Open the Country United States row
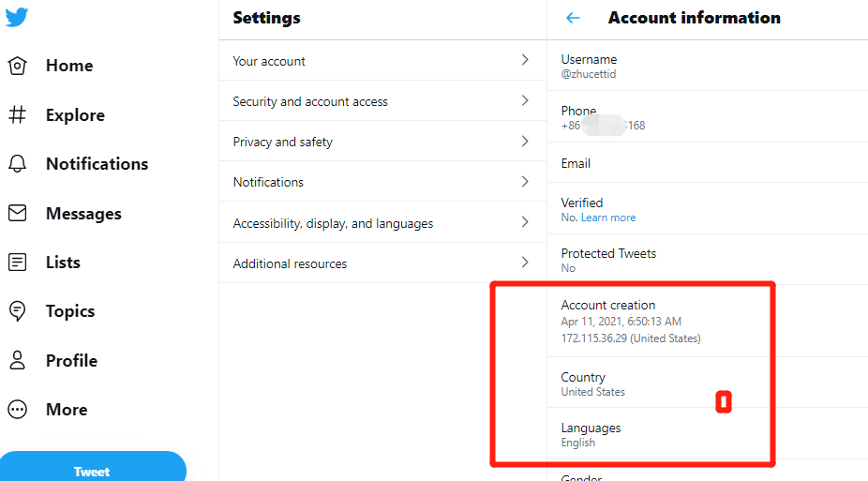 click(x=708, y=383)
